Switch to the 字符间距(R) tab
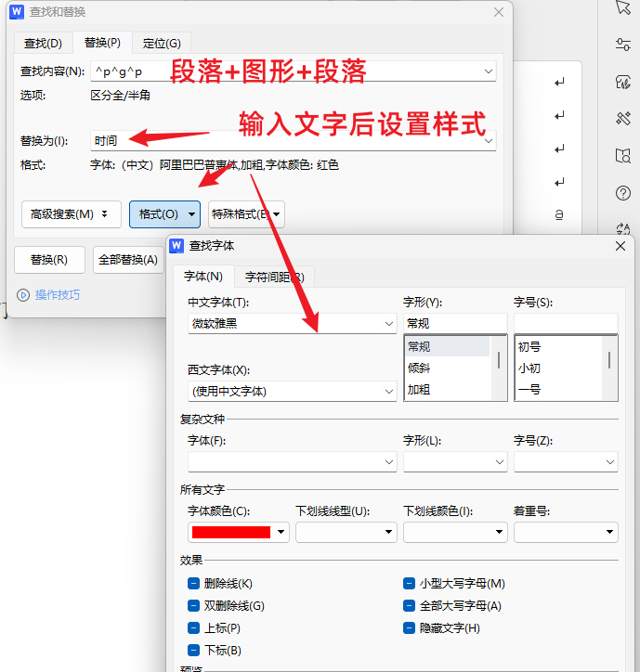640x672 pixels. [x=275, y=278]
